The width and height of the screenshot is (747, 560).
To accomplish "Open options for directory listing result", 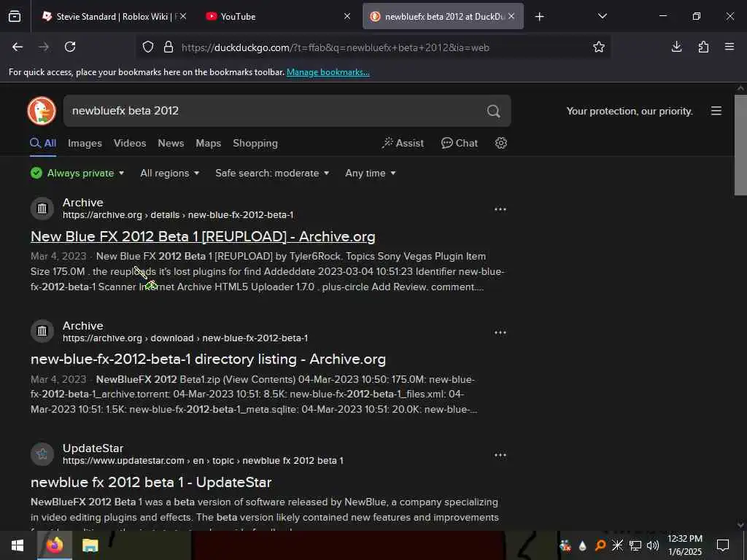I will point(500,332).
